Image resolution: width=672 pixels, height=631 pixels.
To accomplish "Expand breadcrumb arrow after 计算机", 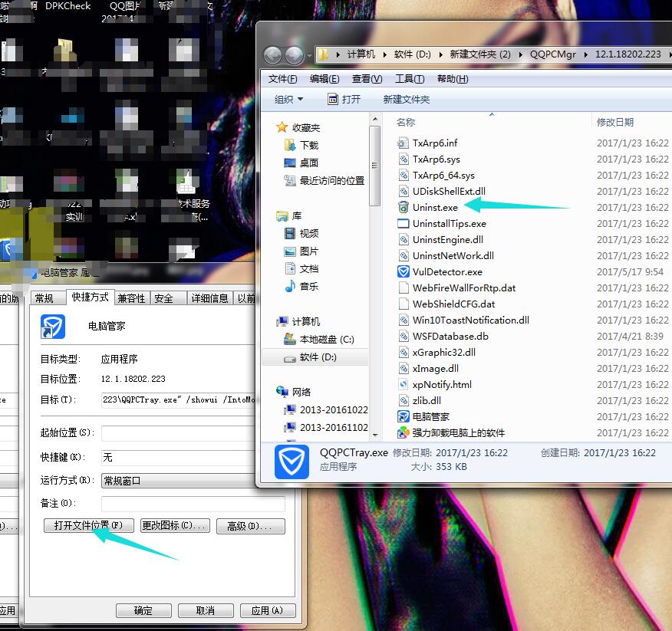I will 384,54.
